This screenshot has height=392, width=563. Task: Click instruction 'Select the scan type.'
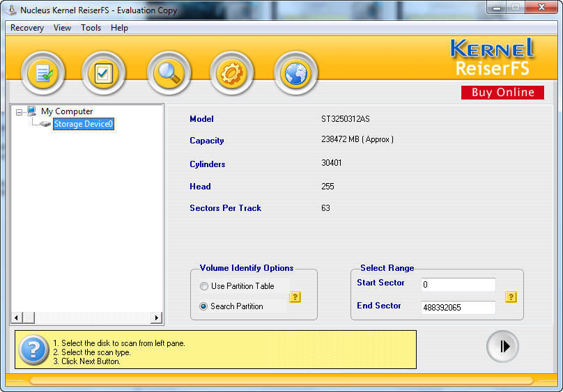pyautogui.click(x=92, y=352)
